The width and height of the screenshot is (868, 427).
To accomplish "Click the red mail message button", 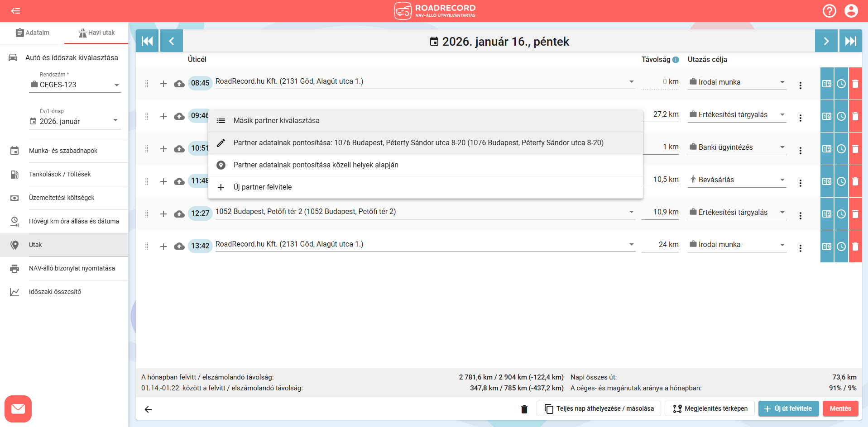I will (x=18, y=409).
